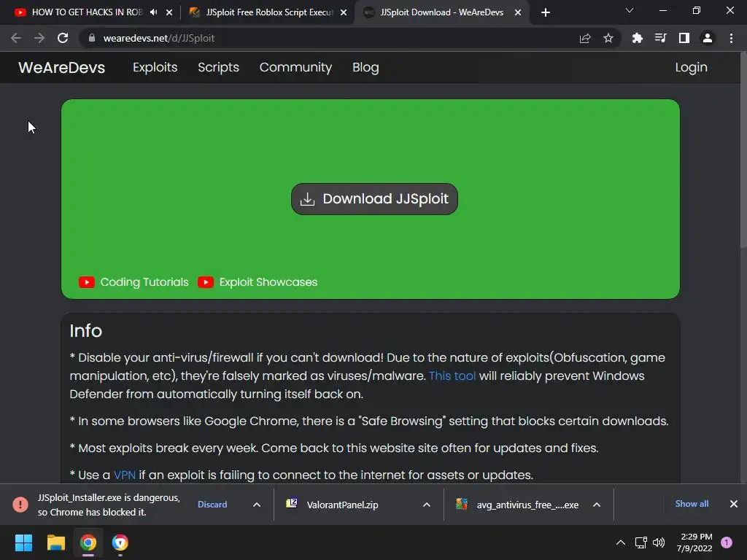Click the Download JJSploit button
The width and height of the screenshot is (747, 560).
374,199
